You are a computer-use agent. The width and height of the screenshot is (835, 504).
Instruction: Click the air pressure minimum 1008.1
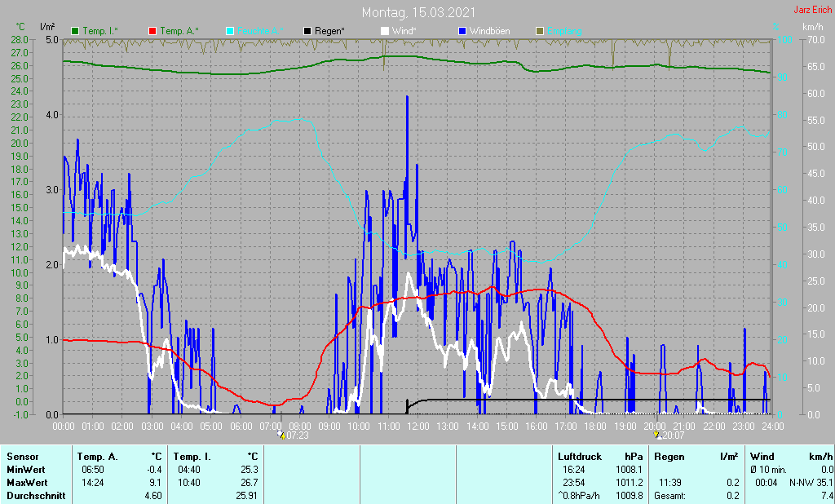pos(631,470)
